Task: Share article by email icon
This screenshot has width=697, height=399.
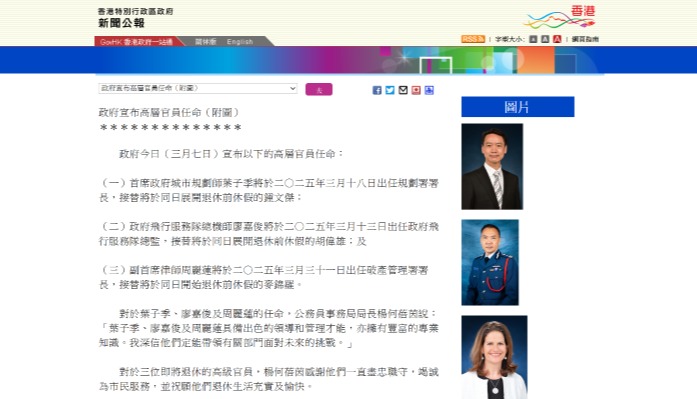Action: coord(403,90)
